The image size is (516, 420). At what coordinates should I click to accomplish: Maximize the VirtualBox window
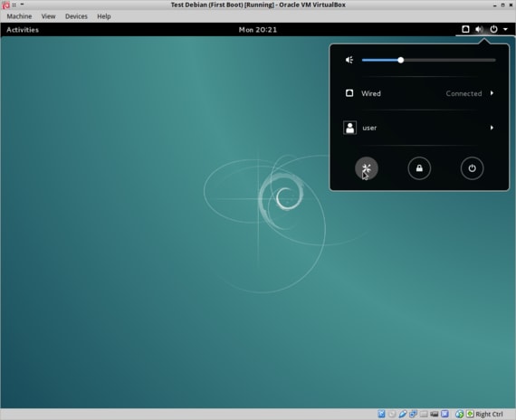pyautogui.click(x=502, y=5)
